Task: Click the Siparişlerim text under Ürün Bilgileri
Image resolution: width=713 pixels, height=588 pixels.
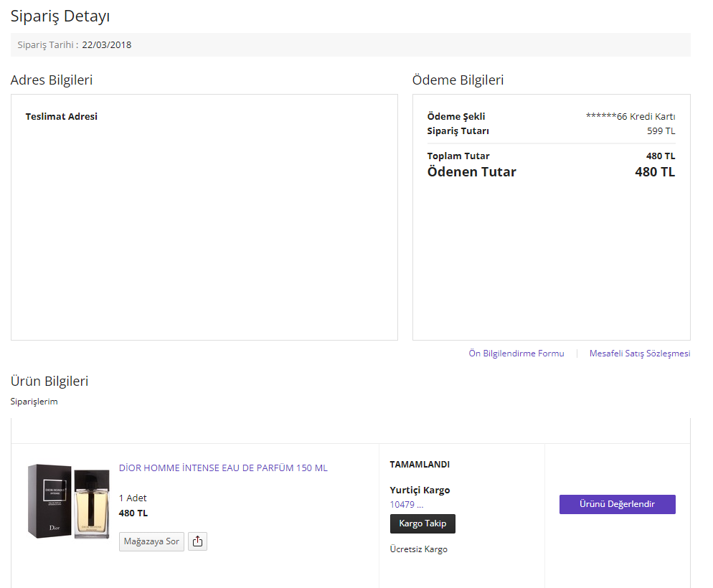Action: tap(34, 402)
